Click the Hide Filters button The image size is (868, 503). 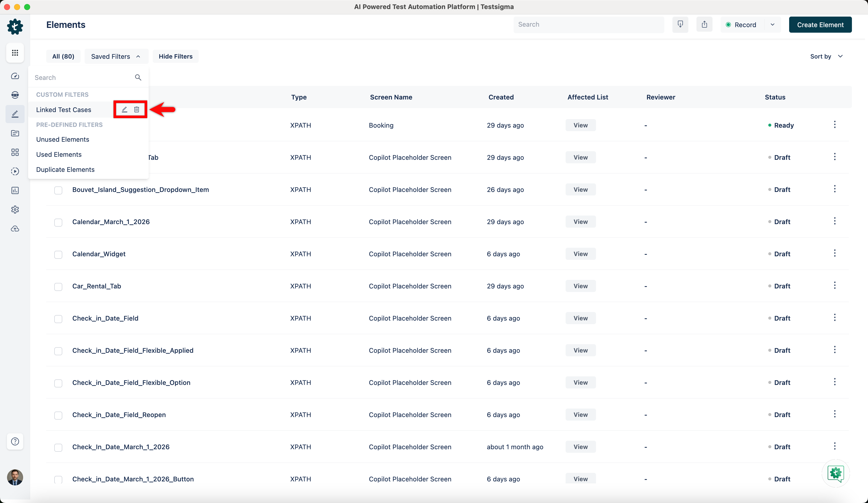175,57
